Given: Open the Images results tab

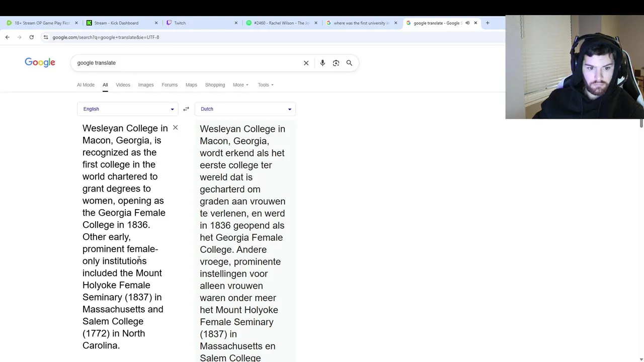Looking at the screenshot, I should (x=146, y=85).
